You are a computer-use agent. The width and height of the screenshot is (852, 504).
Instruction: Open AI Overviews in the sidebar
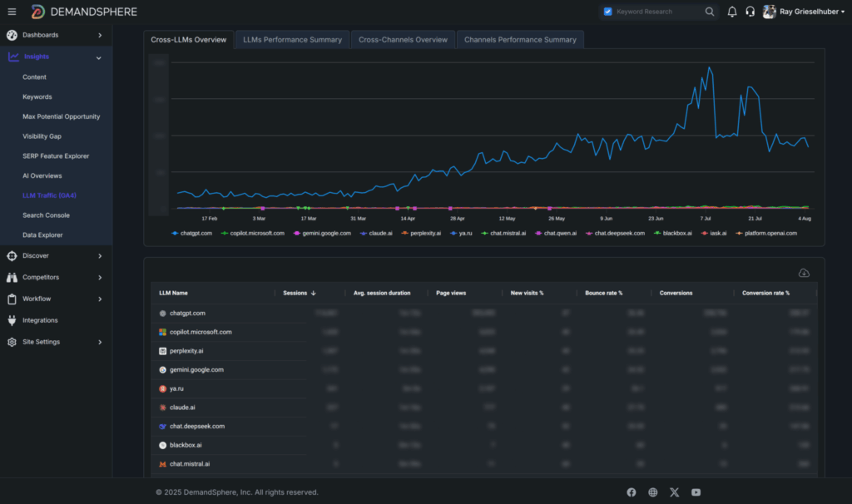point(42,175)
